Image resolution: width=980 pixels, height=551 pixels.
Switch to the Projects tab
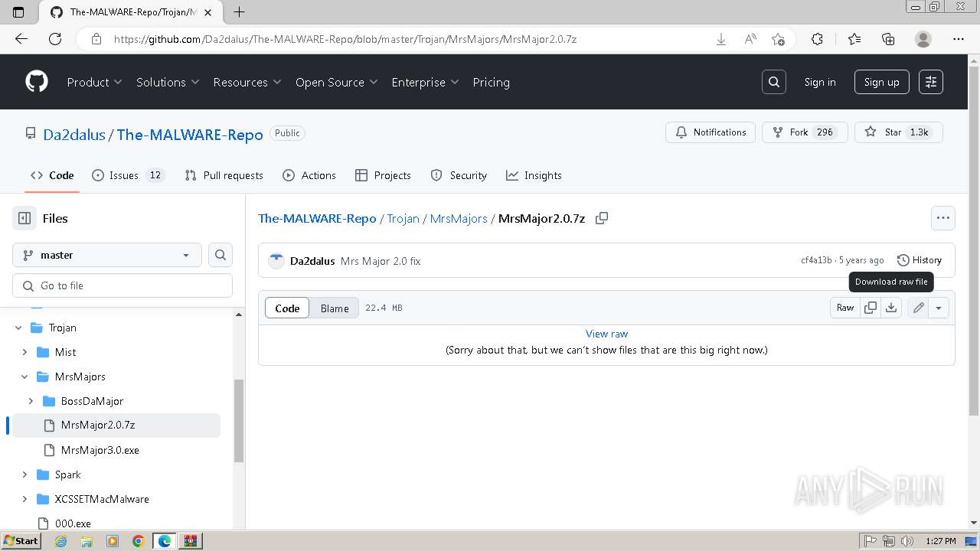click(384, 175)
